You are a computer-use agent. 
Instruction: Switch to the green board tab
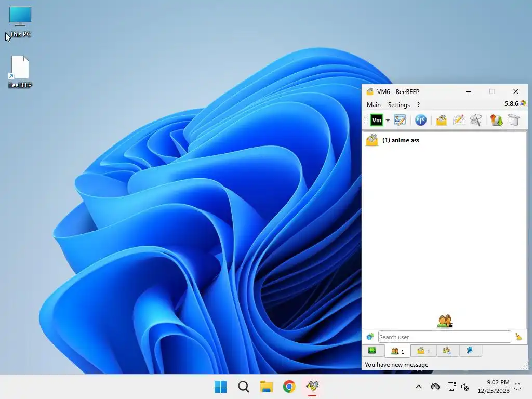coord(372,351)
